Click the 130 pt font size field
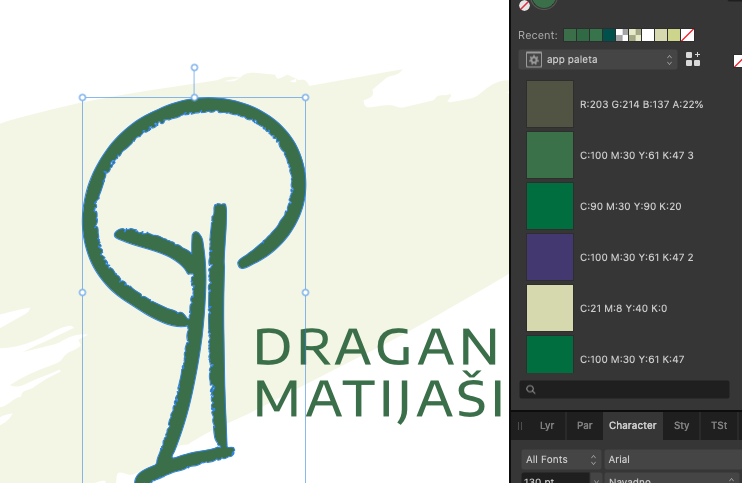 [555, 478]
